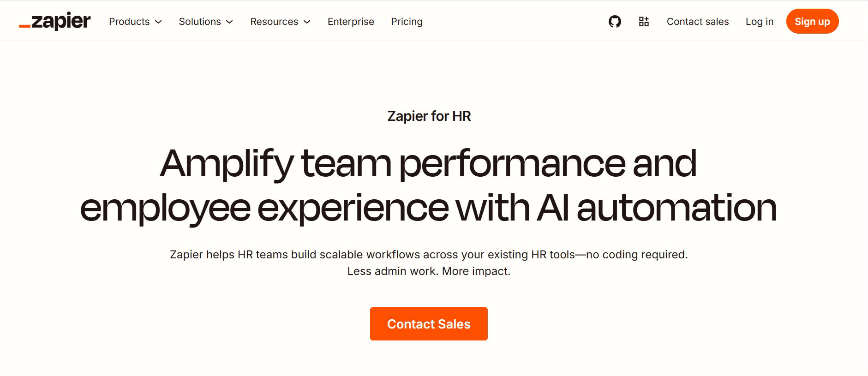The width and height of the screenshot is (868, 376).
Task: Open the Solutions menu label
Action: (x=200, y=22)
